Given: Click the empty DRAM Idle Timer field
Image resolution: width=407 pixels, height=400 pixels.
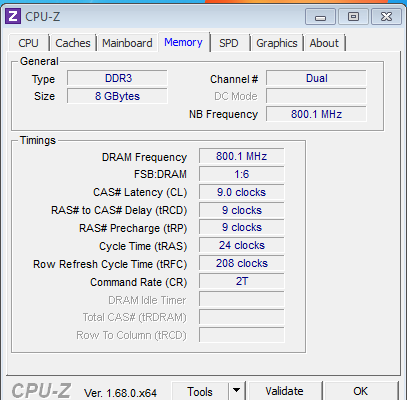Looking at the screenshot, I should (242, 299).
